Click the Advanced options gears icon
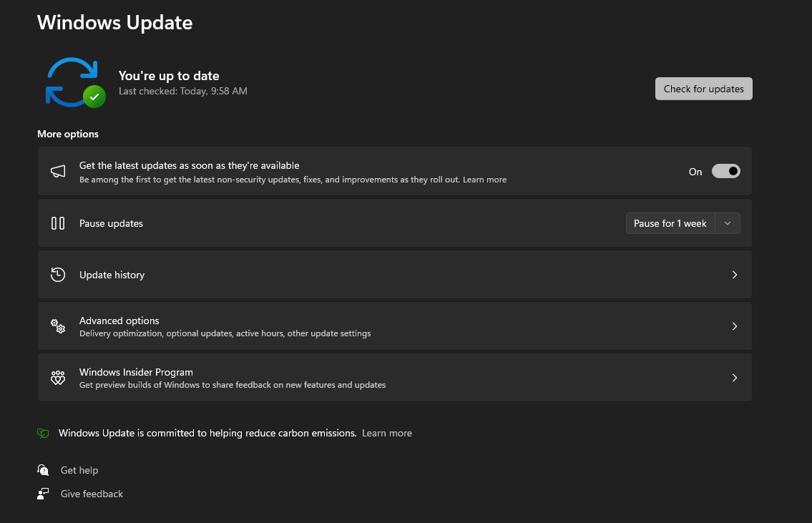 [x=58, y=326]
